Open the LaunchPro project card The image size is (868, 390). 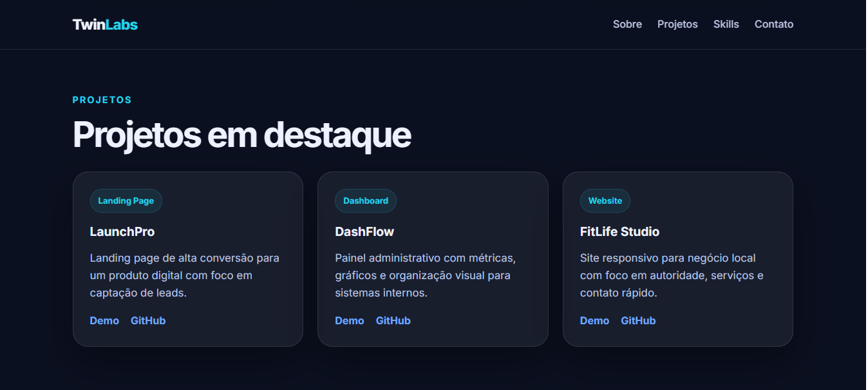[x=188, y=258]
